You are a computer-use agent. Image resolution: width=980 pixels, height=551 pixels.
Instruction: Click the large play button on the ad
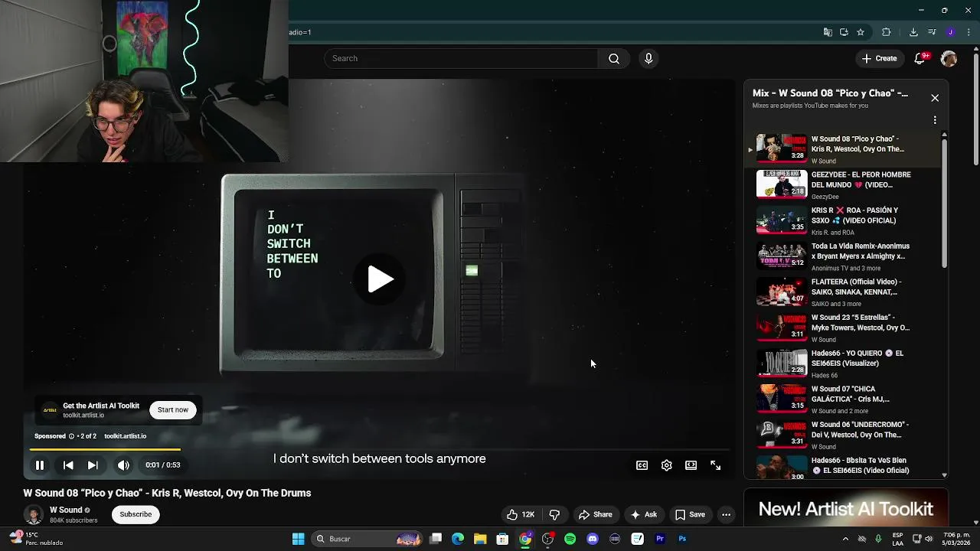(x=380, y=279)
